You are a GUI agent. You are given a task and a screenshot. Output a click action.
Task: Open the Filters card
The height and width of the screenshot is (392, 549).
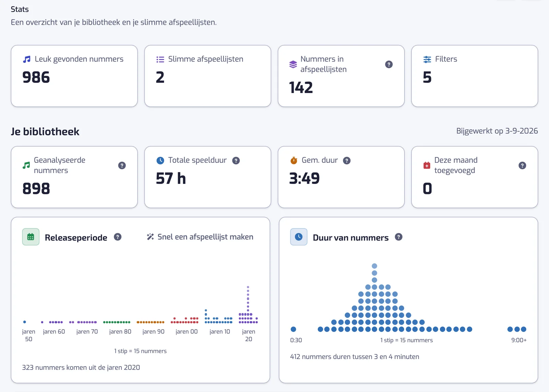click(x=475, y=76)
